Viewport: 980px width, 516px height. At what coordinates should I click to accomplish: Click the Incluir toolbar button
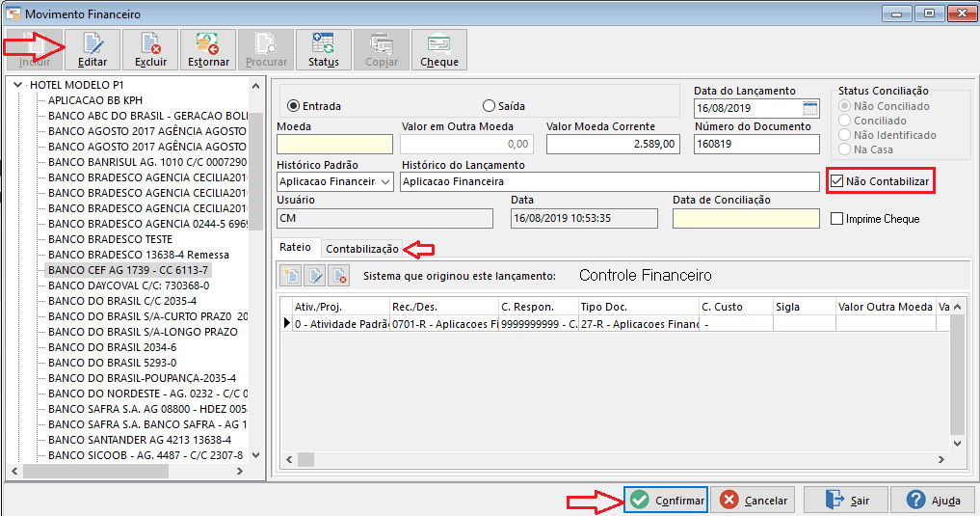(x=35, y=49)
